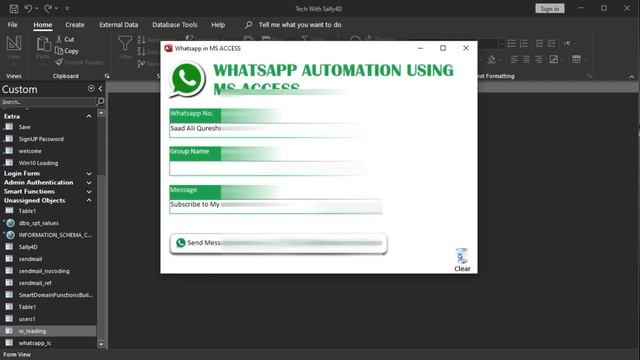Select the SignUP Password form
The width and height of the screenshot is (640, 360).
click(x=48, y=139)
